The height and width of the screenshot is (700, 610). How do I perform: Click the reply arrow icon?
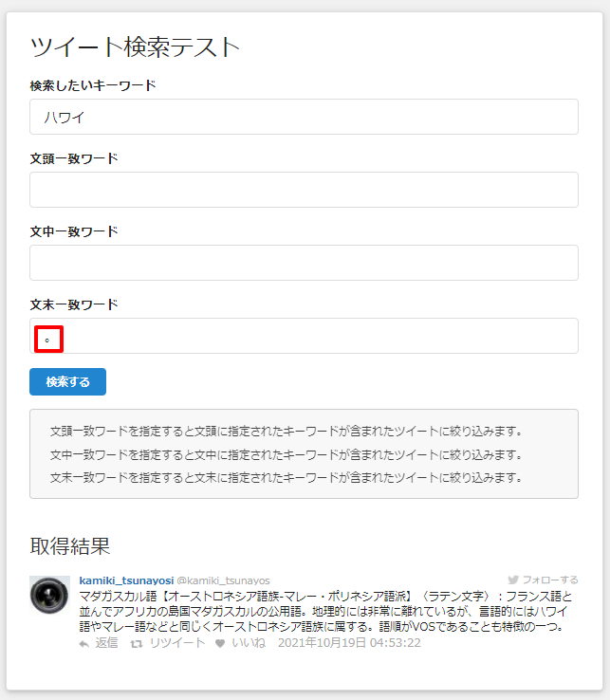click(84, 643)
